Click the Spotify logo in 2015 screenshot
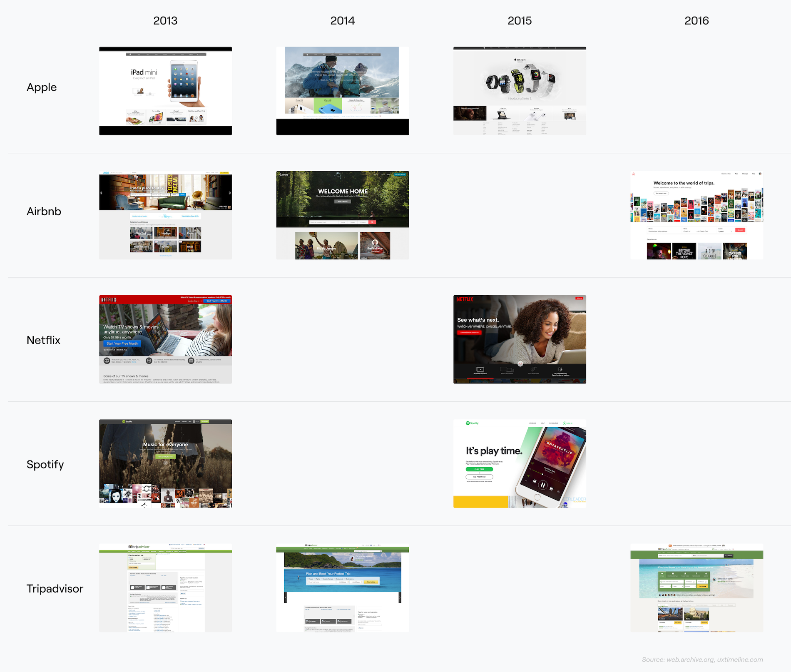This screenshot has width=791, height=672. tap(472, 423)
